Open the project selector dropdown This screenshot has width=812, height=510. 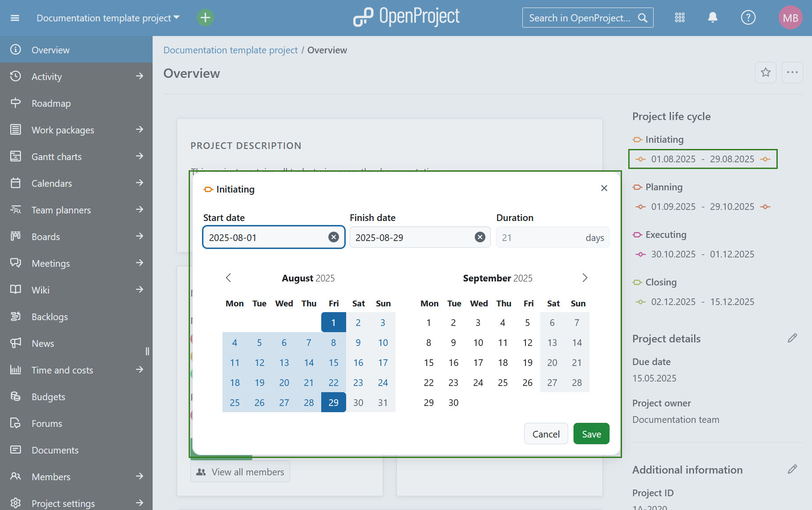(108, 18)
